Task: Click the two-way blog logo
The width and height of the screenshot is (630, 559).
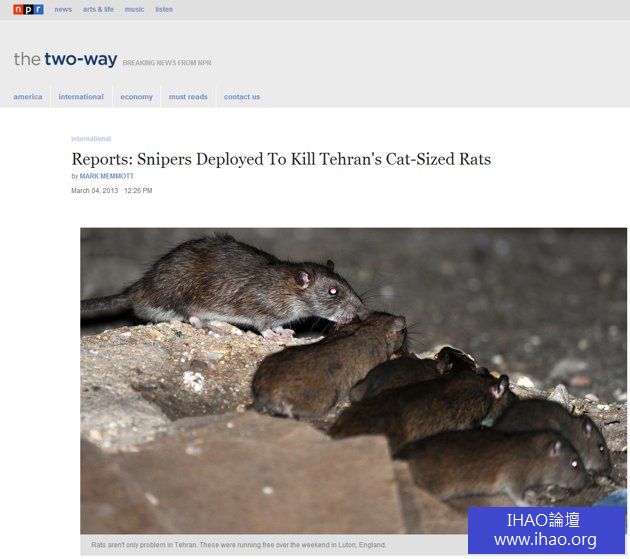Action: coord(65,59)
